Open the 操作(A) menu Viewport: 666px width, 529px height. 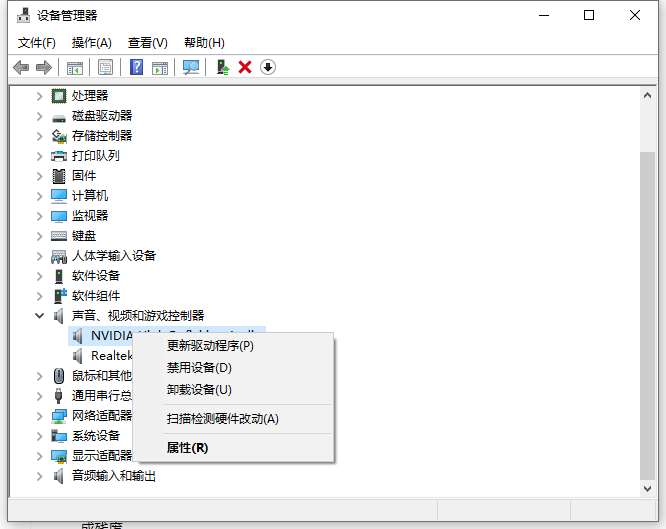point(91,42)
